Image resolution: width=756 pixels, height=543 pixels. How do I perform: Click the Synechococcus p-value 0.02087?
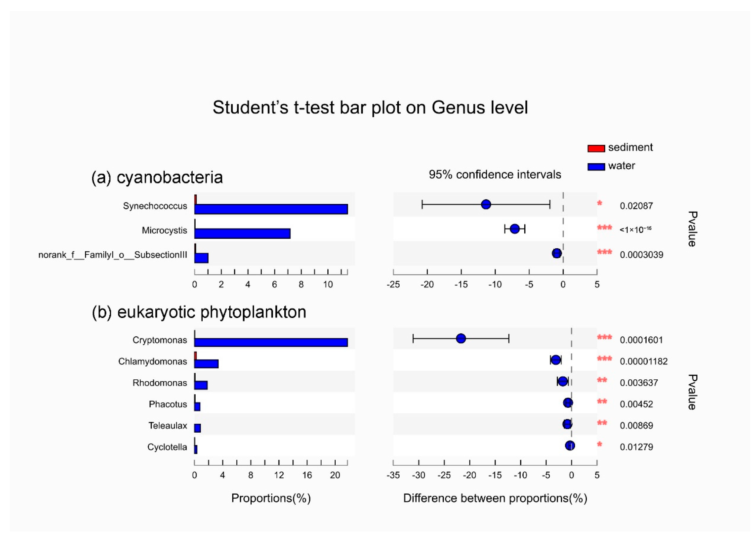click(636, 206)
